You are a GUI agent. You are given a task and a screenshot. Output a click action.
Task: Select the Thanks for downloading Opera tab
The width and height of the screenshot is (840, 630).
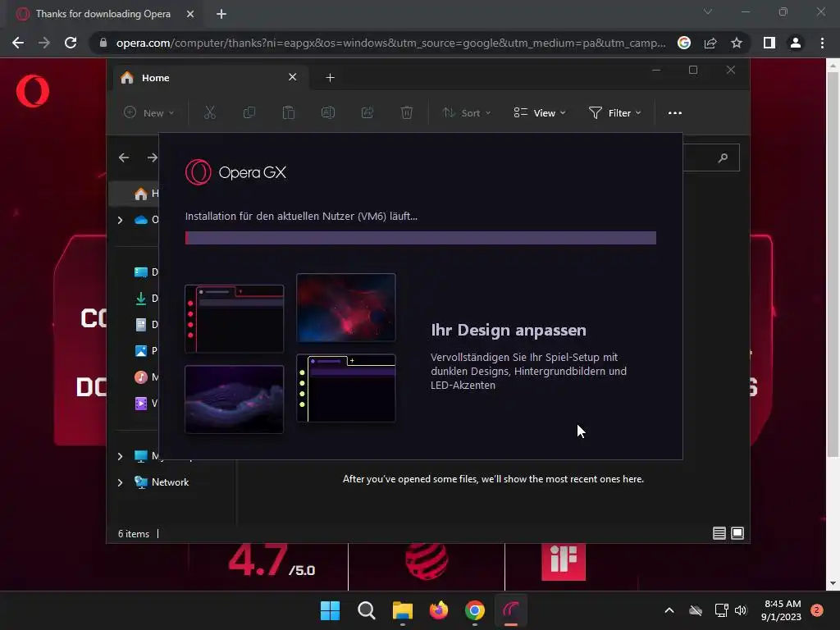[x=102, y=14]
